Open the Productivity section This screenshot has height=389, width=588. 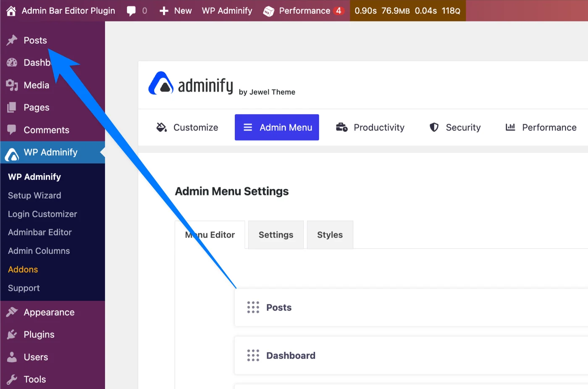370,127
